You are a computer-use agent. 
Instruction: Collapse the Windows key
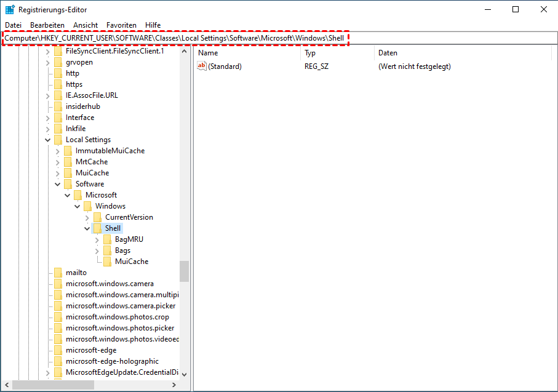(78, 206)
